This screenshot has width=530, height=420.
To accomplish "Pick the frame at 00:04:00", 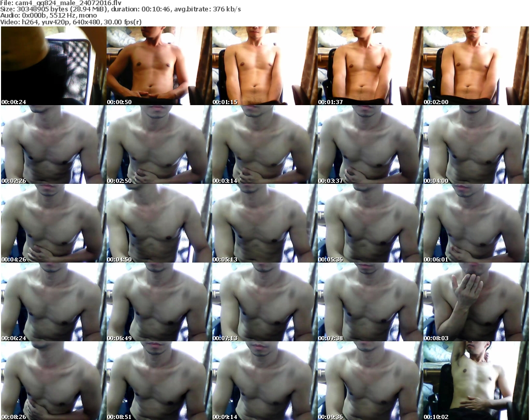I will point(476,144).
